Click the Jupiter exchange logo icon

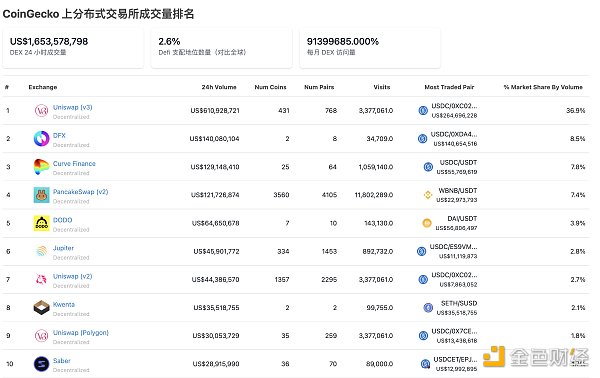[41, 251]
